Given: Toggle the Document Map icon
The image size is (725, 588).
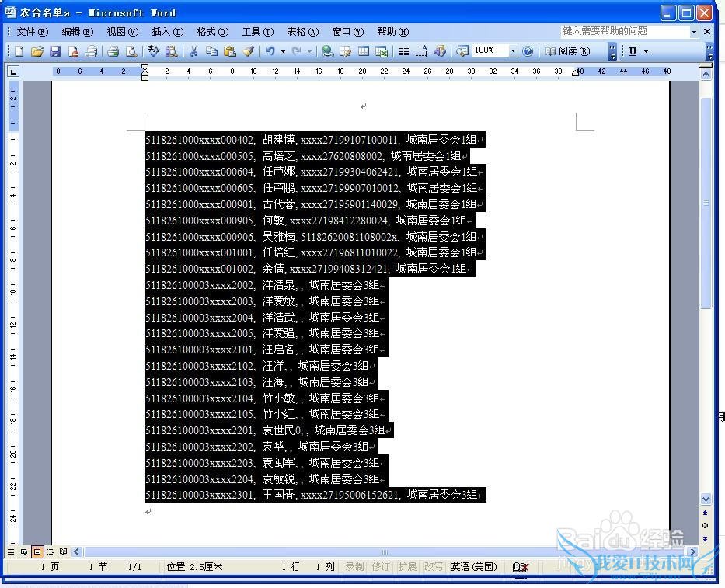Looking at the screenshot, I should [x=462, y=51].
